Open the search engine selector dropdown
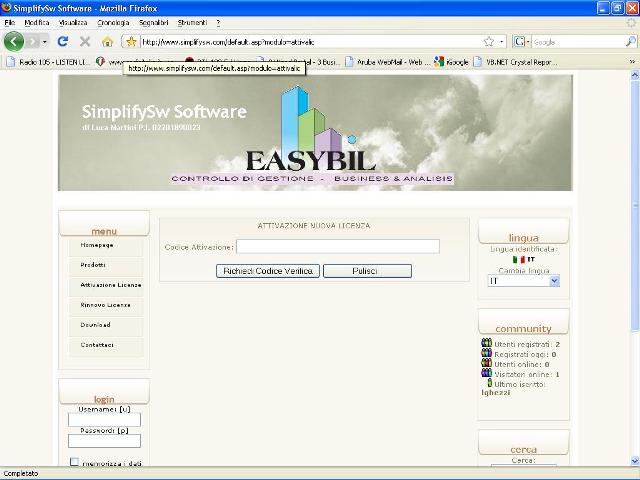This screenshot has height=480, width=640. (x=521, y=42)
